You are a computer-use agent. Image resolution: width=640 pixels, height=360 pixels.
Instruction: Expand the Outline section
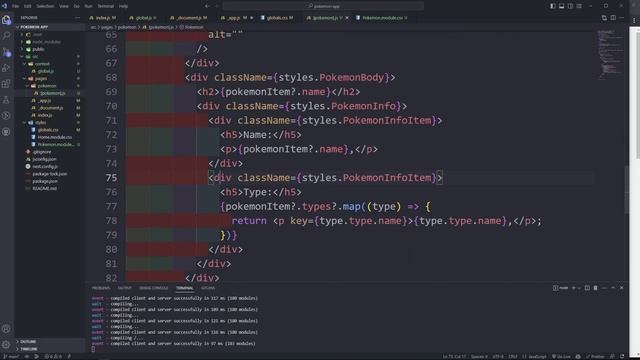49,342
